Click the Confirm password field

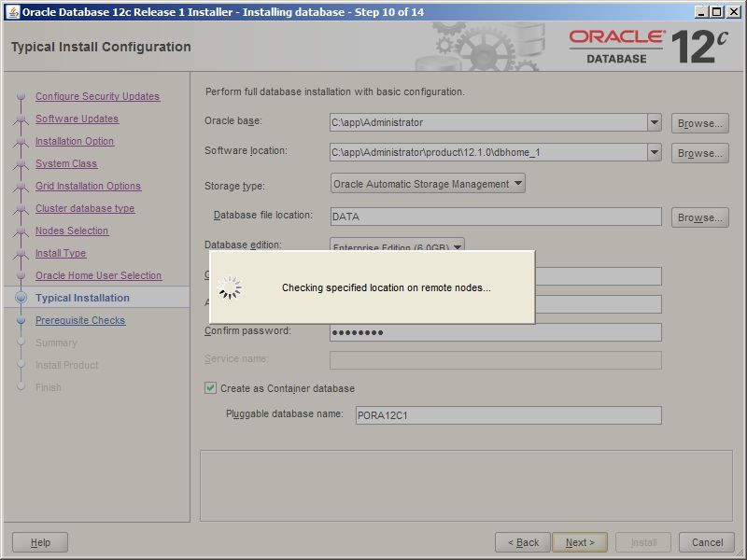496,332
